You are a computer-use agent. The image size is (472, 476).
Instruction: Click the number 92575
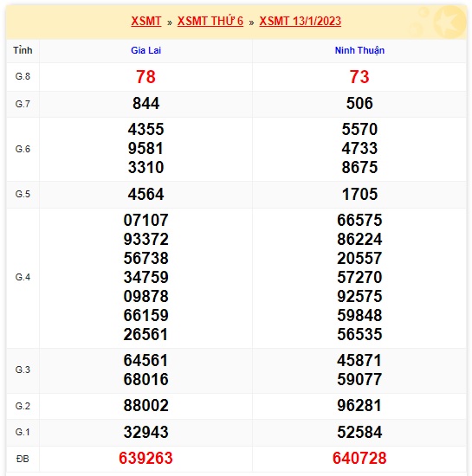coord(359,297)
